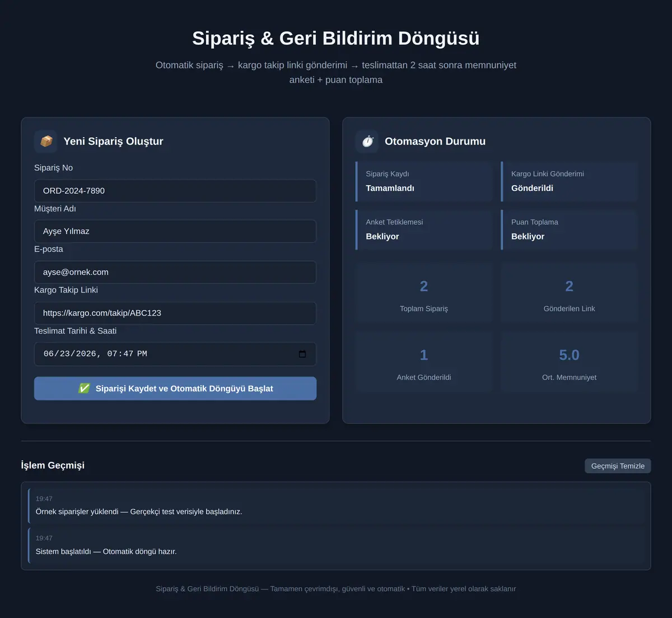Click the Teslimat Tarihi & Saati date field

click(175, 354)
